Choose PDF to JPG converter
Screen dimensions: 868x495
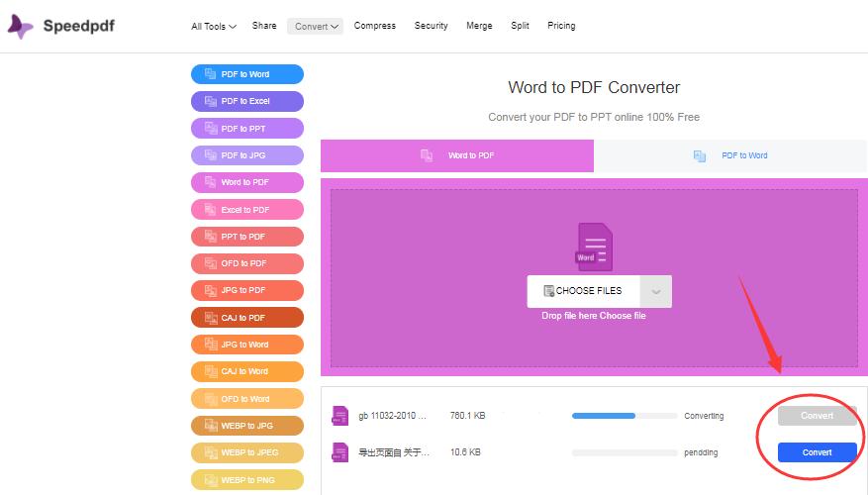[247, 155]
